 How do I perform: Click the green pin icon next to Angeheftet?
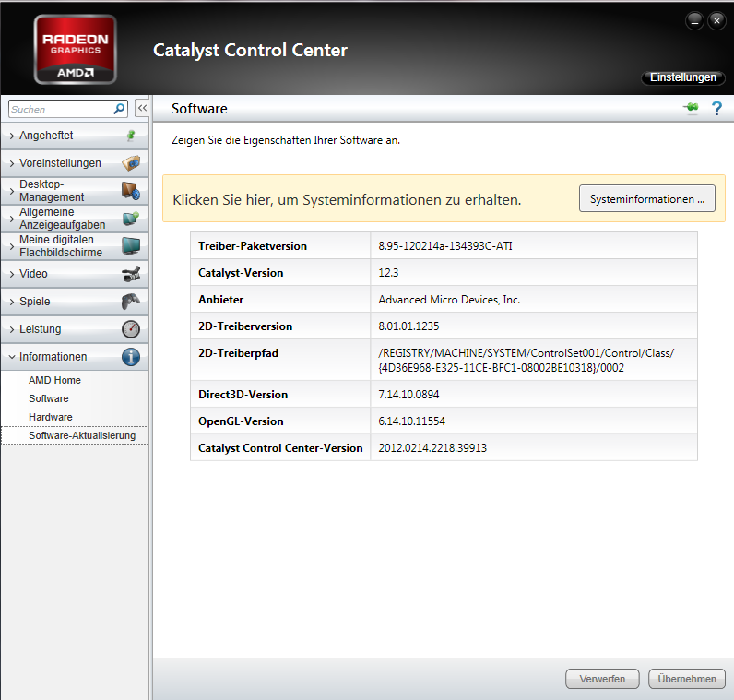[131, 136]
